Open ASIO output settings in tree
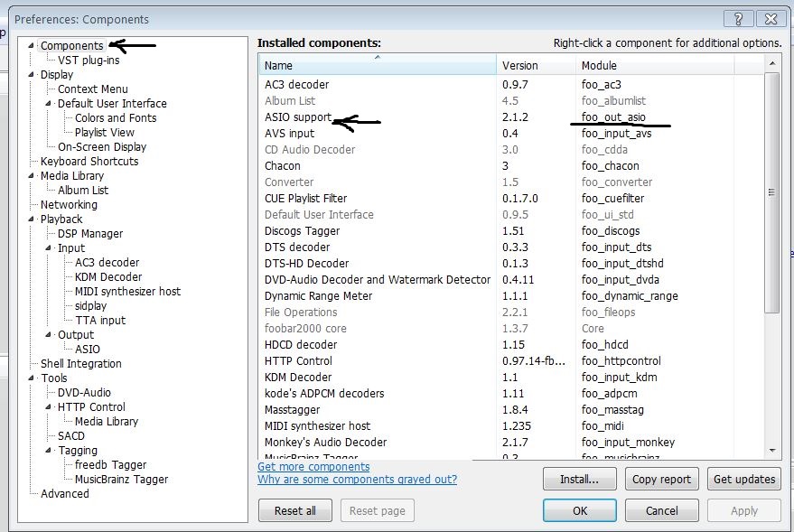This screenshot has width=794, height=532. coord(87,350)
